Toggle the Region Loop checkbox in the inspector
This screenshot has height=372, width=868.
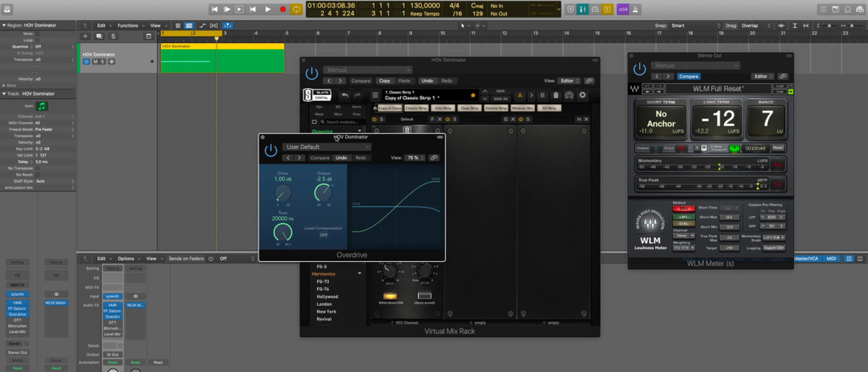point(37,41)
